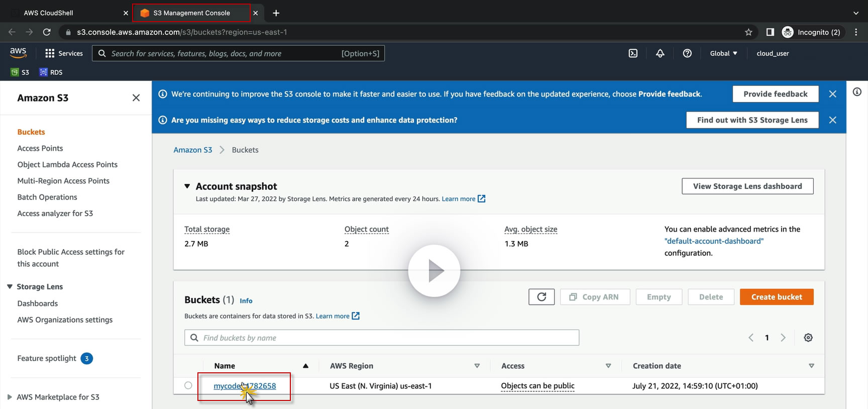Screen dimensions: 868x409
Task: Toggle the browser side panel
Action: coord(770,32)
